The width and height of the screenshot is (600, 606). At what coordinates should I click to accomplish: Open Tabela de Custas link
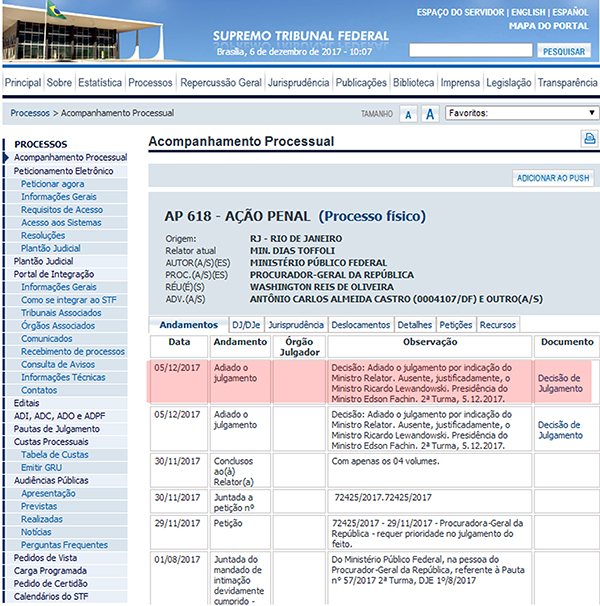(x=55, y=454)
